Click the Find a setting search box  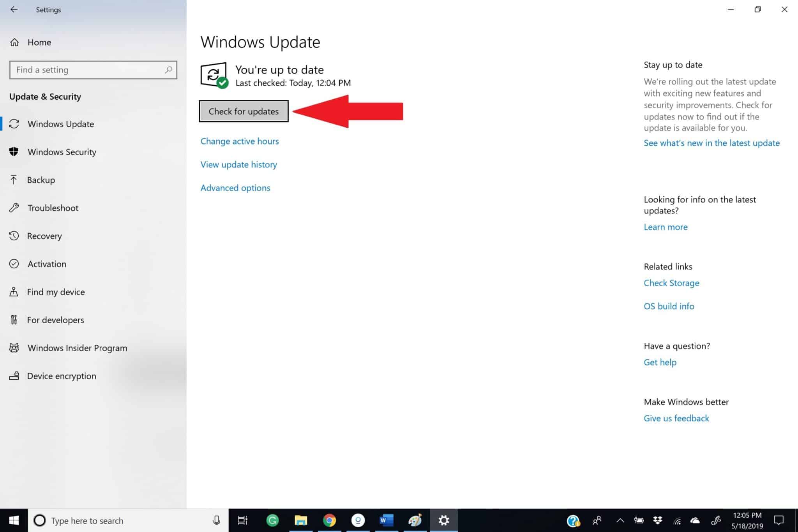click(x=93, y=70)
